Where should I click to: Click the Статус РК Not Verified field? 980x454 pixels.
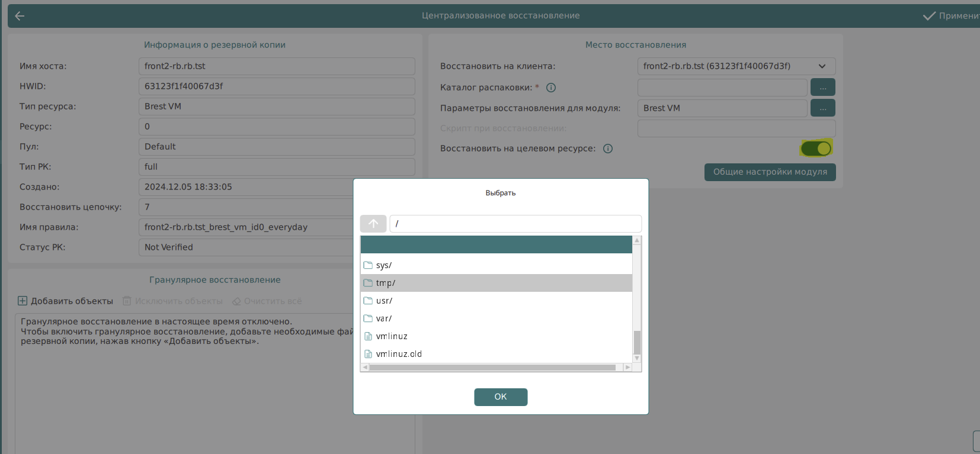point(246,247)
